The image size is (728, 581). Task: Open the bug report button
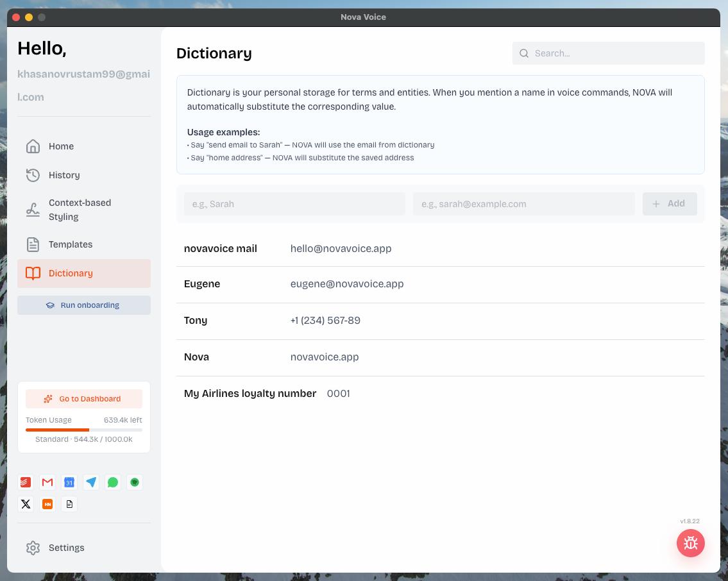point(691,543)
